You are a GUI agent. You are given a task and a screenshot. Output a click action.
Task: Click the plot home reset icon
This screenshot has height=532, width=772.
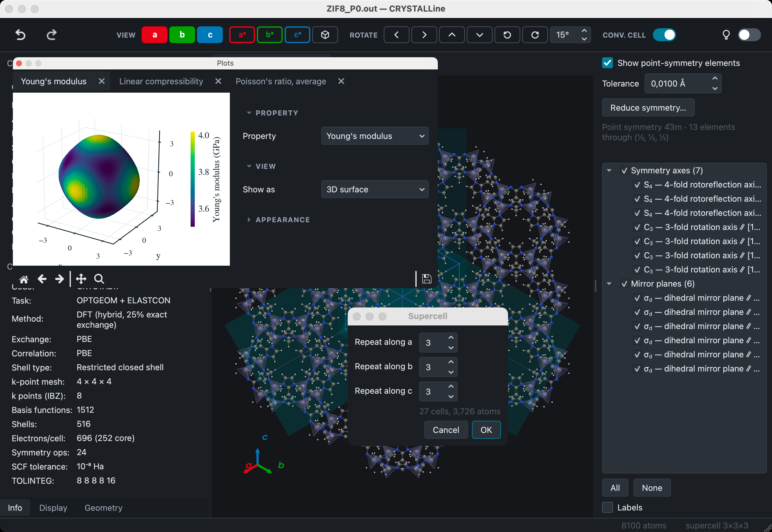pos(24,279)
